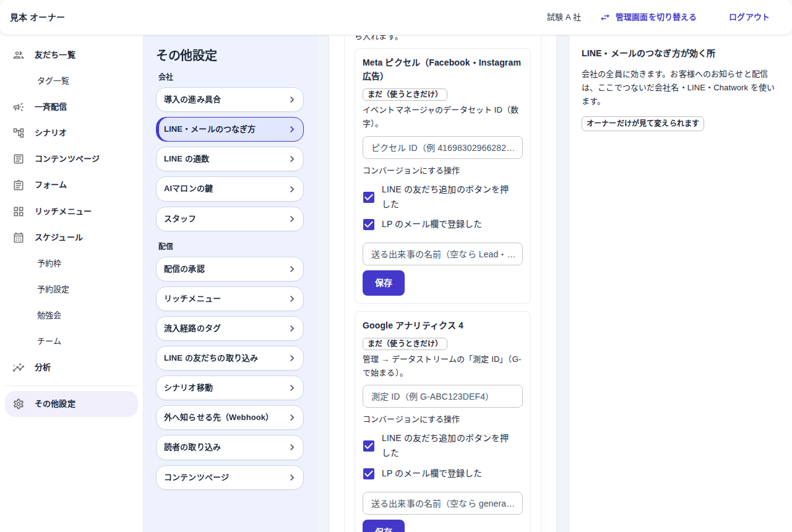
Task: Expand 流入経路のタグ chevron
Action: click(292, 328)
